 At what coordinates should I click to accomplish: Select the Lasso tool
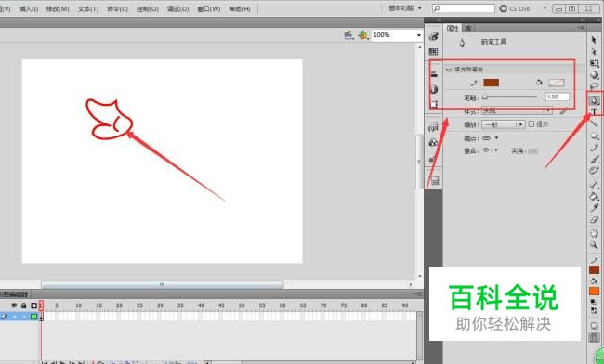594,86
